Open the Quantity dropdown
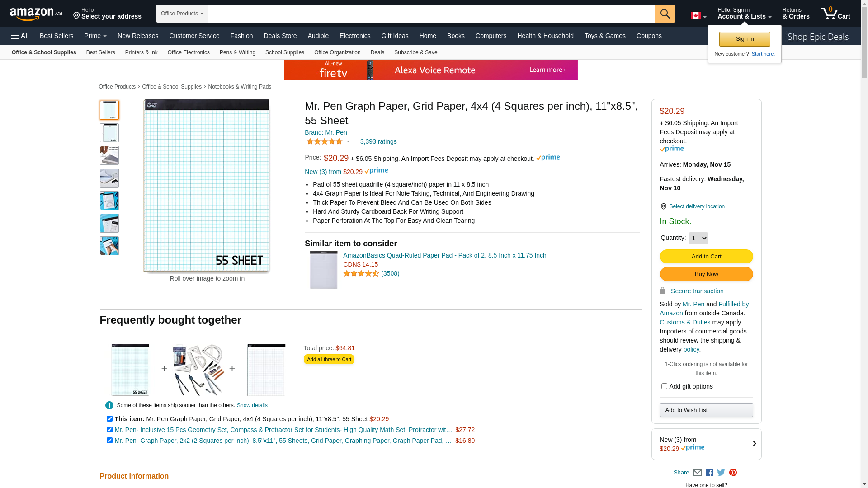Screen dimensions: 868x488 698,238
